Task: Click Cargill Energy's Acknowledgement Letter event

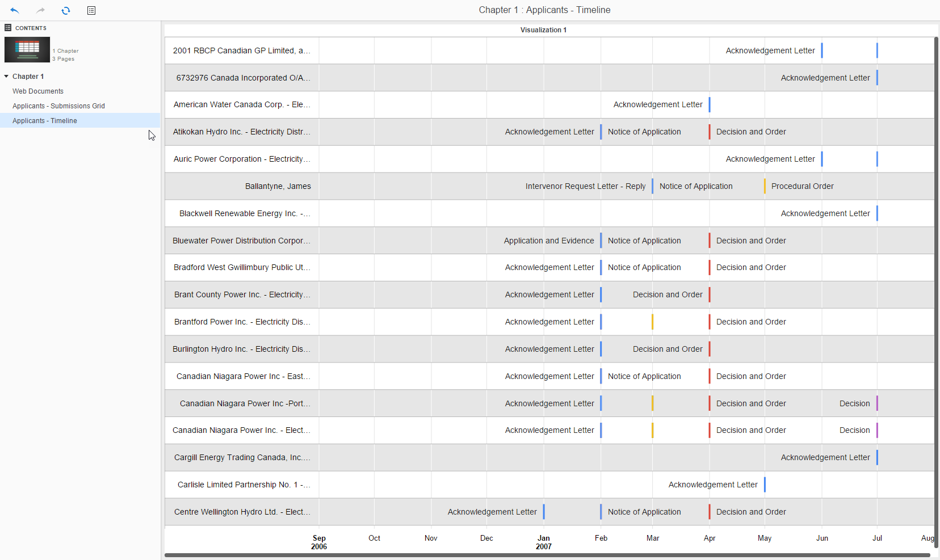Action: (825, 457)
